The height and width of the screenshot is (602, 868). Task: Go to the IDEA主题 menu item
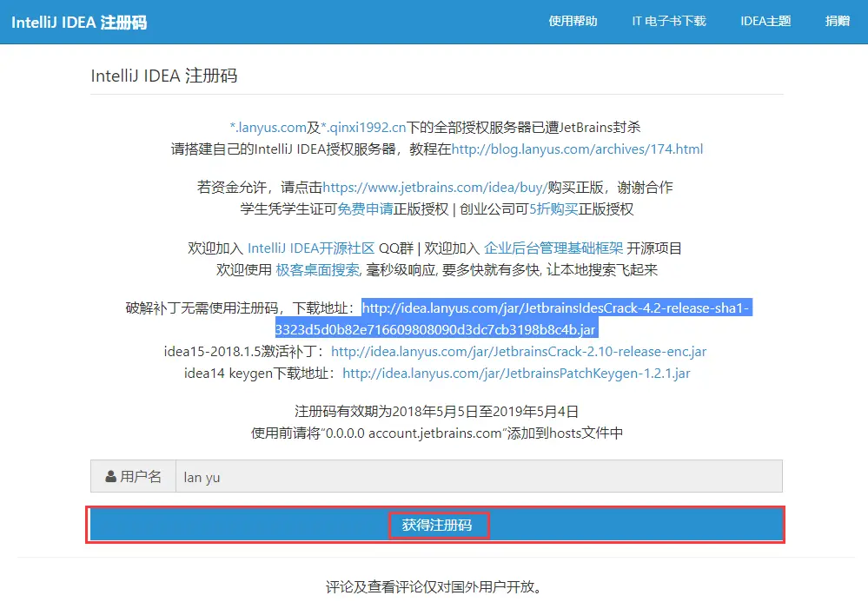[x=765, y=21]
